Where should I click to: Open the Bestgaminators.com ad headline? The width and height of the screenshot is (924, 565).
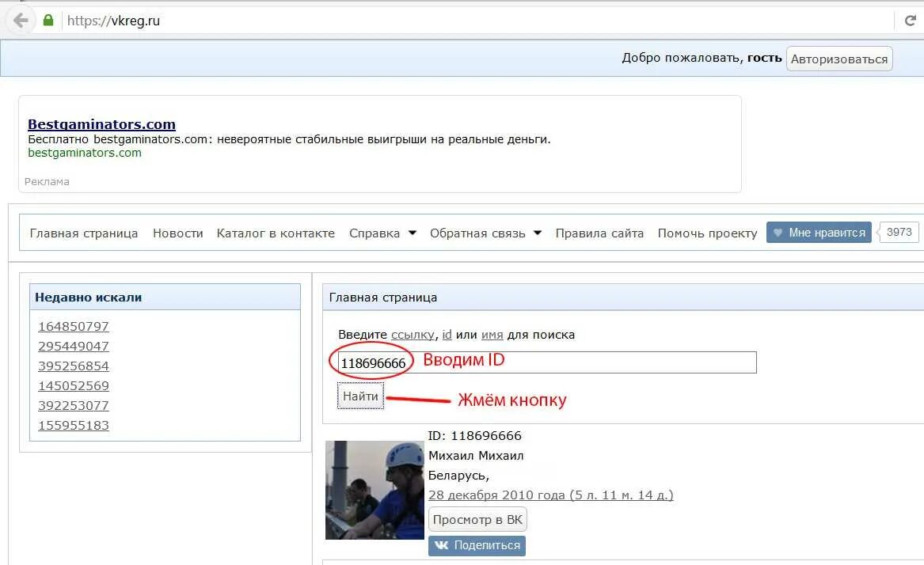click(101, 124)
